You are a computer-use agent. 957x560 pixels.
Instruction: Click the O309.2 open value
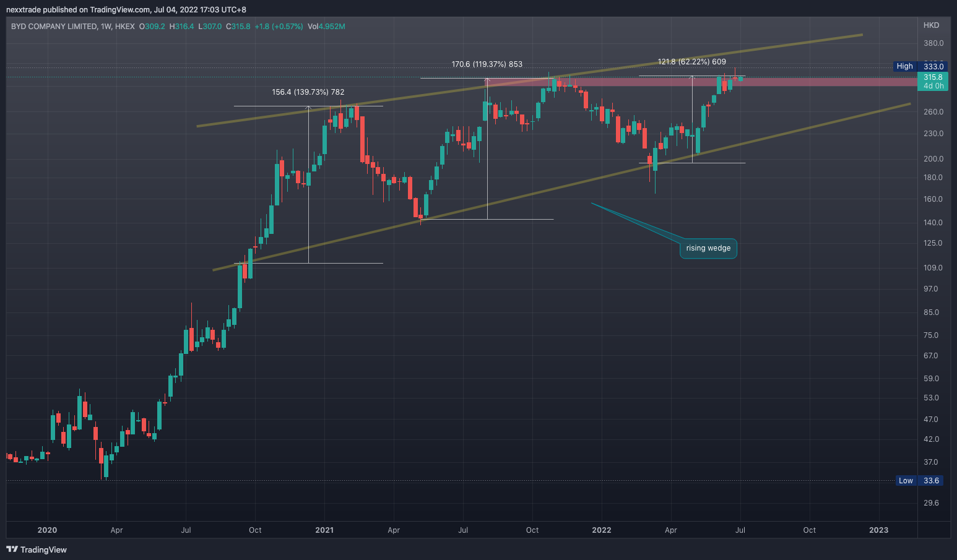152,27
